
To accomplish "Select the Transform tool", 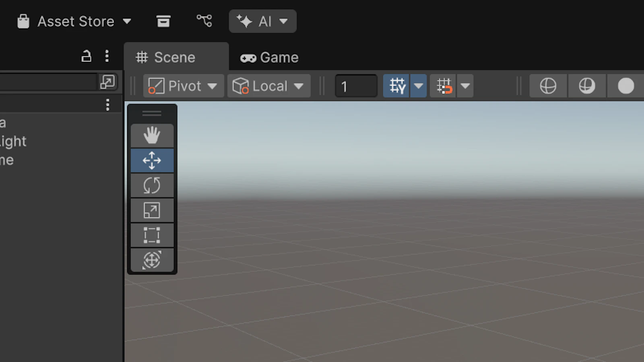I will tap(152, 260).
